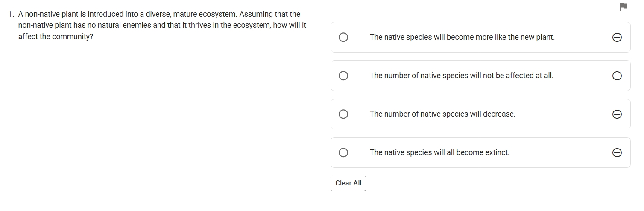Click answer text 'The number of native species will not be affected at all.'
Image resolution: width=644 pixels, height=211 pixels.
click(x=461, y=76)
